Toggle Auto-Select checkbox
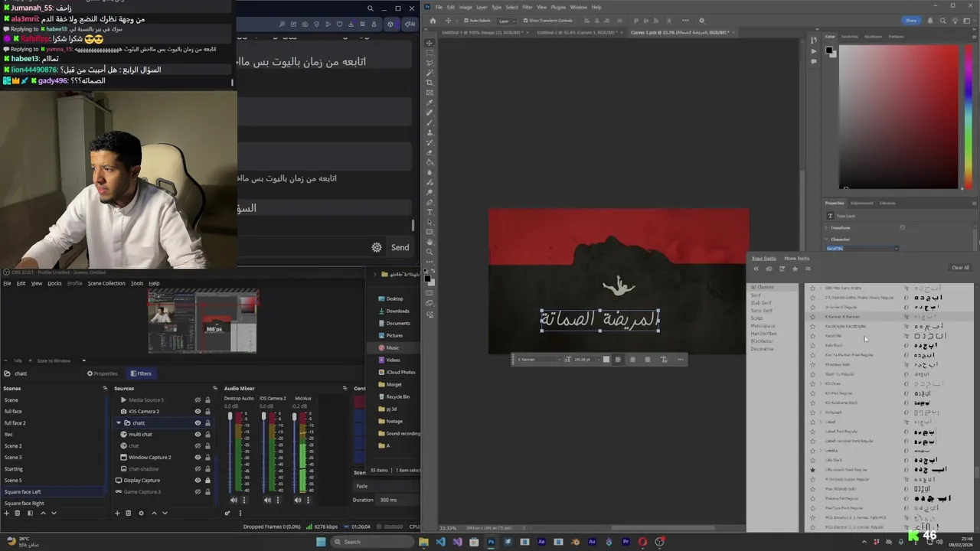The height and width of the screenshot is (551, 980). [466, 21]
